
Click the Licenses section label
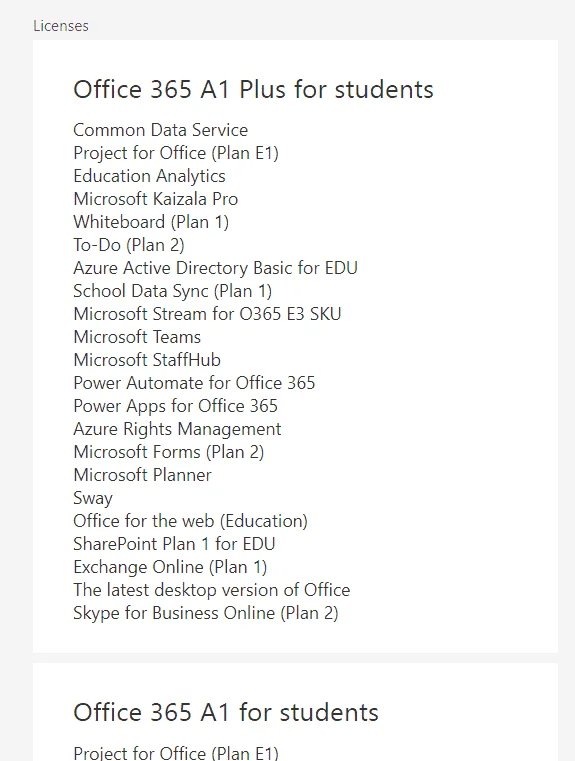[x=61, y=26]
